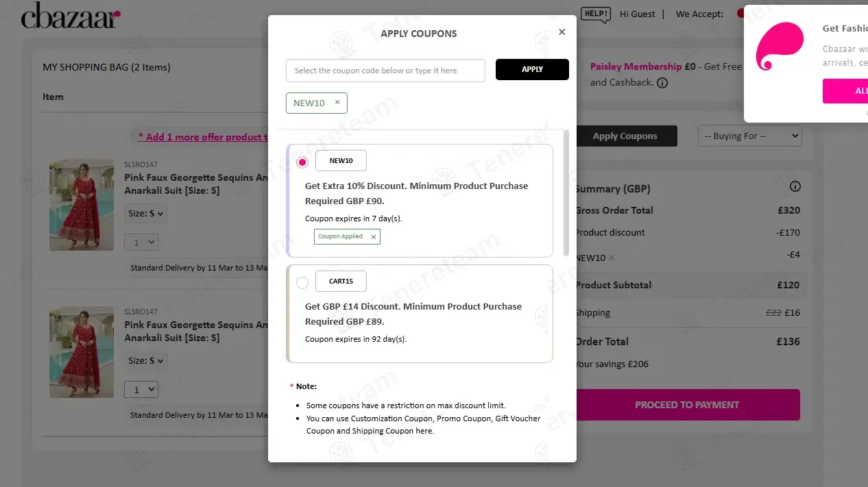868x487 pixels.
Task: Click the second Pink Faux Georgette product title
Action: coord(196,331)
